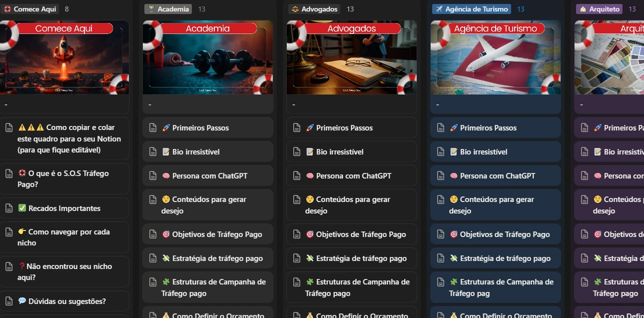Click the Academia column header tag
Viewport: 644px width, 318px height.
click(x=168, y=9)
